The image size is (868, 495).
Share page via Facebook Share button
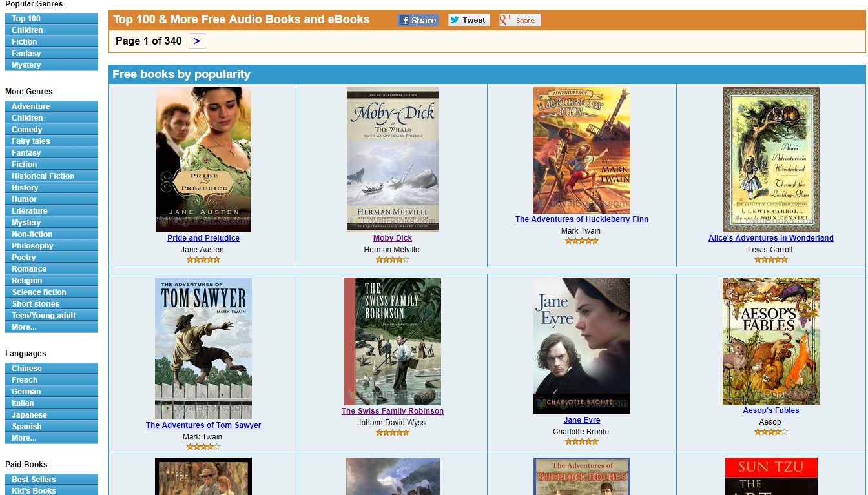click(418, 20)
